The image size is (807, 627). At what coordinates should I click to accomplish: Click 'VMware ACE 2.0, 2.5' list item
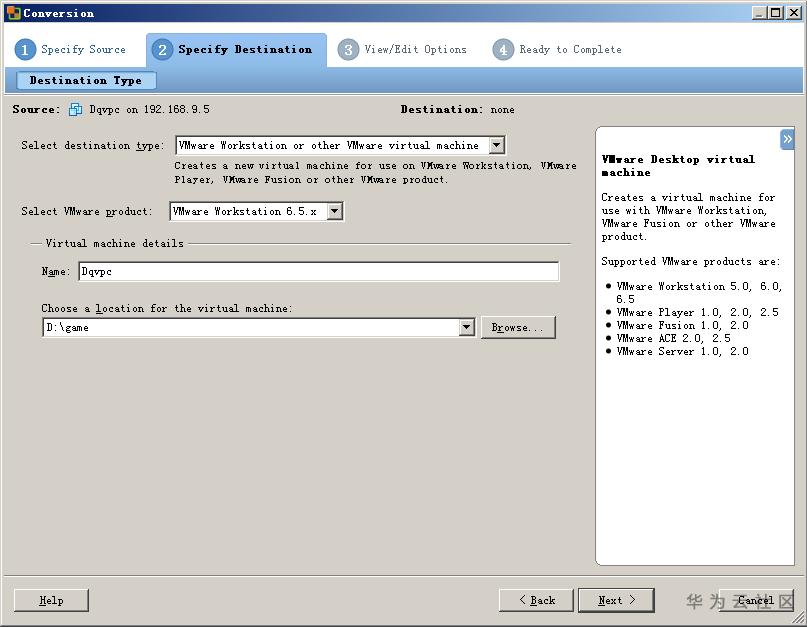673,338
